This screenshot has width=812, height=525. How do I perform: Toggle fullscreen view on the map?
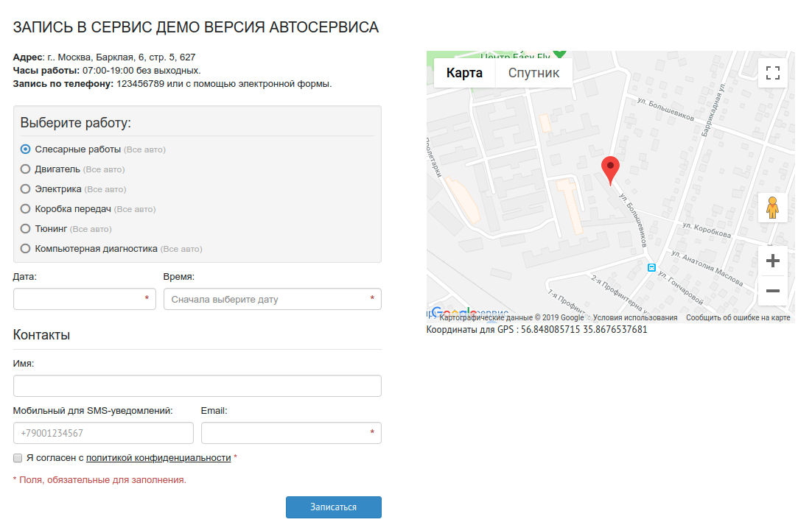772,73
